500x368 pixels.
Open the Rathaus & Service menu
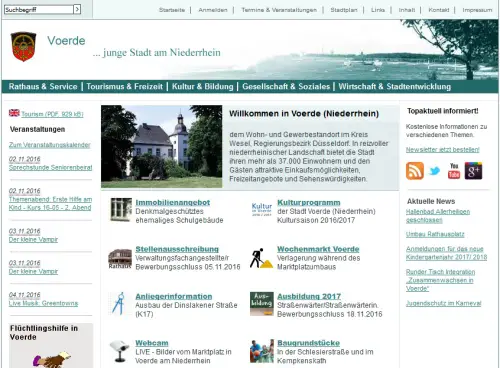43,87
